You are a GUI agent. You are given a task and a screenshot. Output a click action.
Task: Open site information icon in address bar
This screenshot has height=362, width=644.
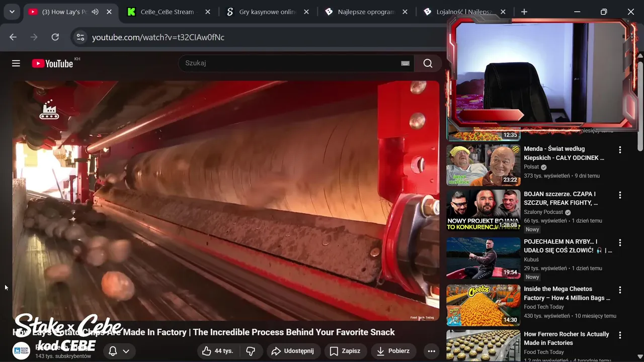(79, 37)
